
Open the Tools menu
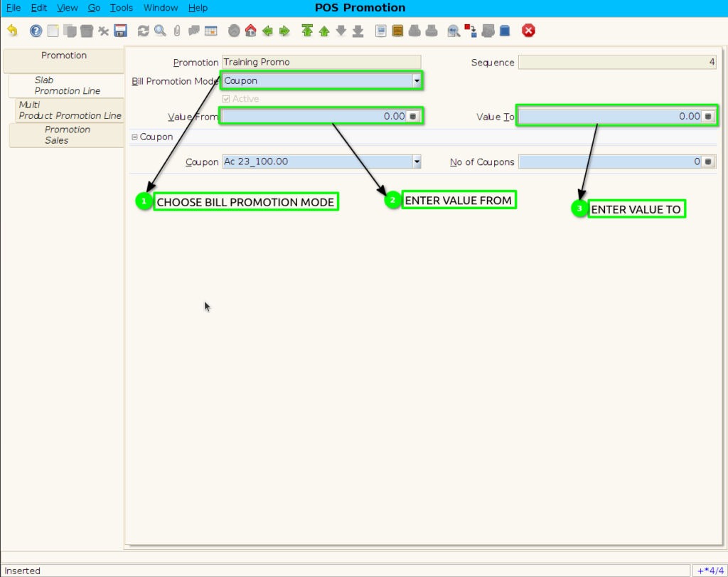tap(121, 8)
